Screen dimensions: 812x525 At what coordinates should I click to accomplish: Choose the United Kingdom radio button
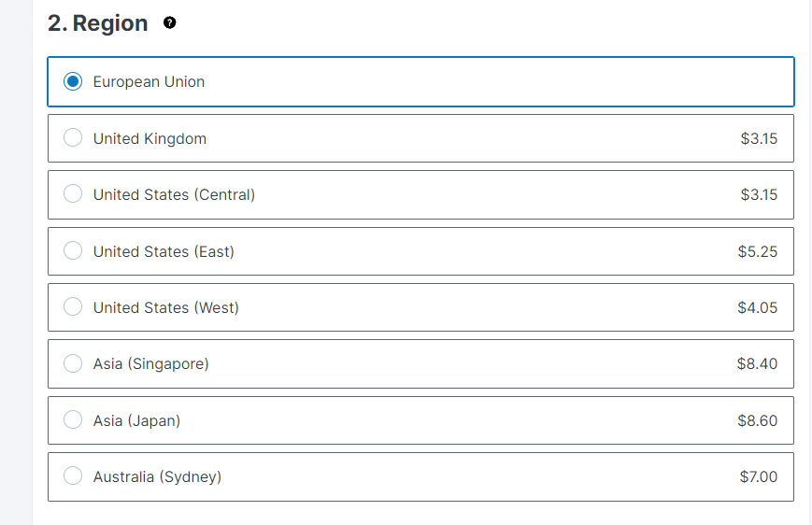pyautogui.click(x=73, y=137)
